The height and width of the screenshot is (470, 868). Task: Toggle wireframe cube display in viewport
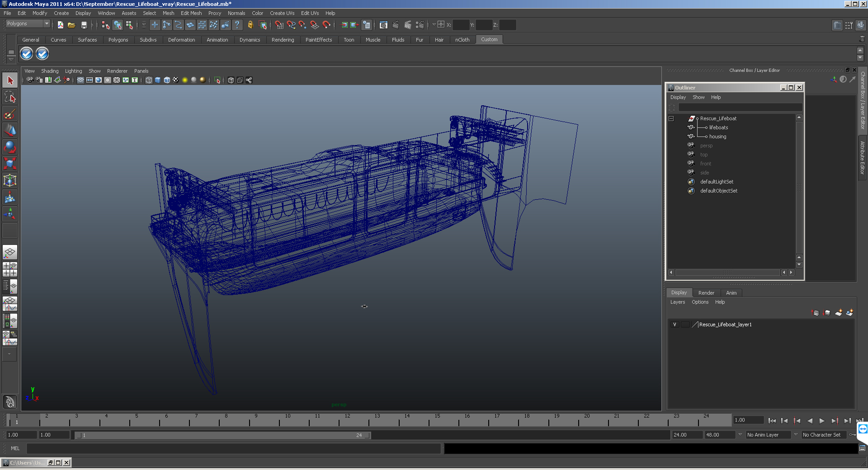point(149,80)
